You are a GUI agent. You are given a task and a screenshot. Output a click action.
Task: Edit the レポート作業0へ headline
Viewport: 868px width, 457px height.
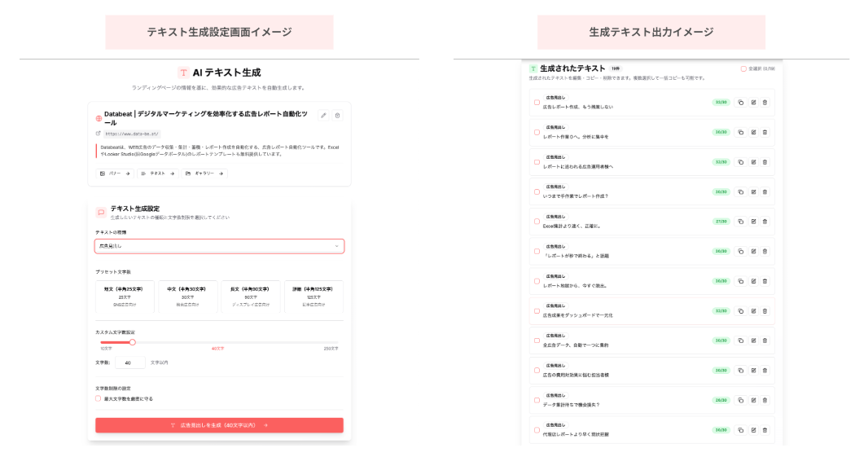(753, 133)
